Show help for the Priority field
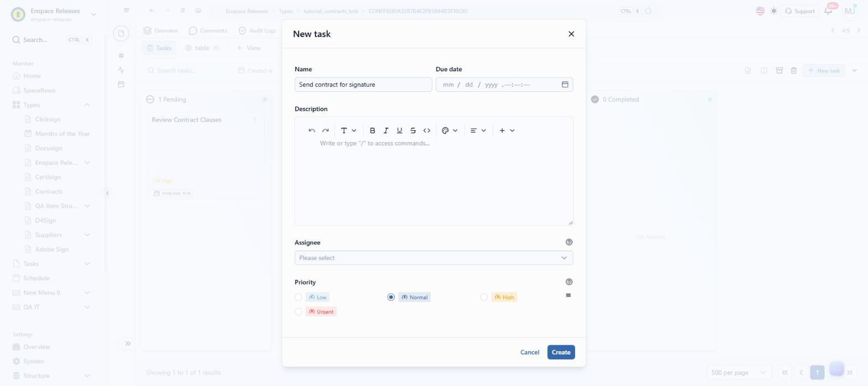 569,282
